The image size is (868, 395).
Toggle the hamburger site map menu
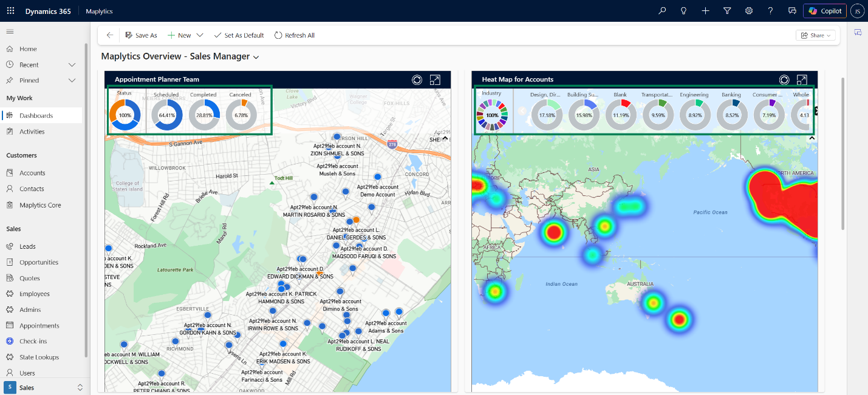tap(10, 31)
